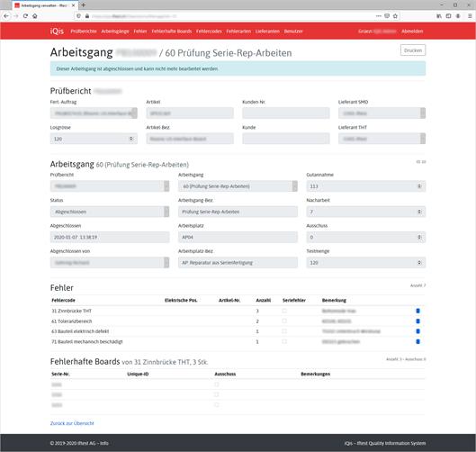Open Fehlercodes in the navbar
Screen dimensions: 476x452
(x=209, y=32)
